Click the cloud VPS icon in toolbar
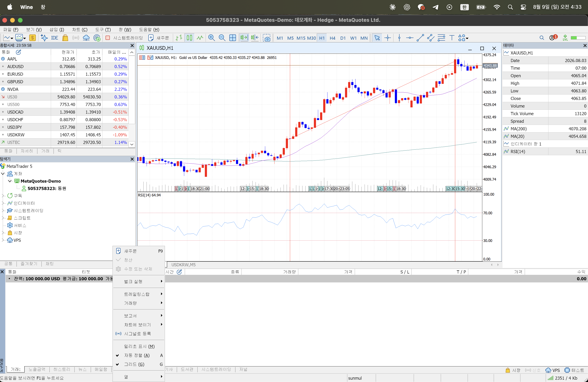This screenshot has height=382, width=588. [x=86, y=38]
